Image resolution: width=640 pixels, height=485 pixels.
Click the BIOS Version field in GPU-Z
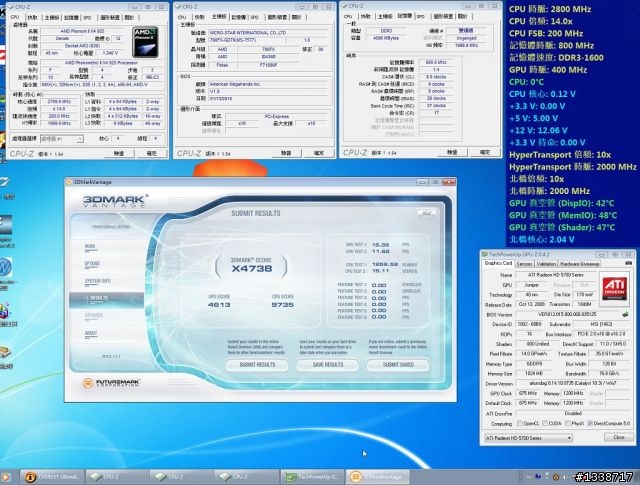click(x=567, y=314)
